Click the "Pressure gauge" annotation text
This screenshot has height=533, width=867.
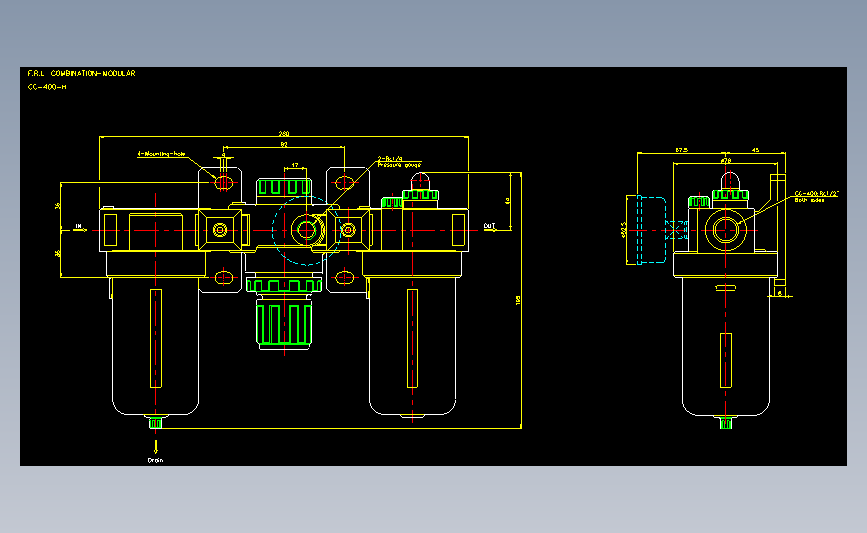pos(399,165)
